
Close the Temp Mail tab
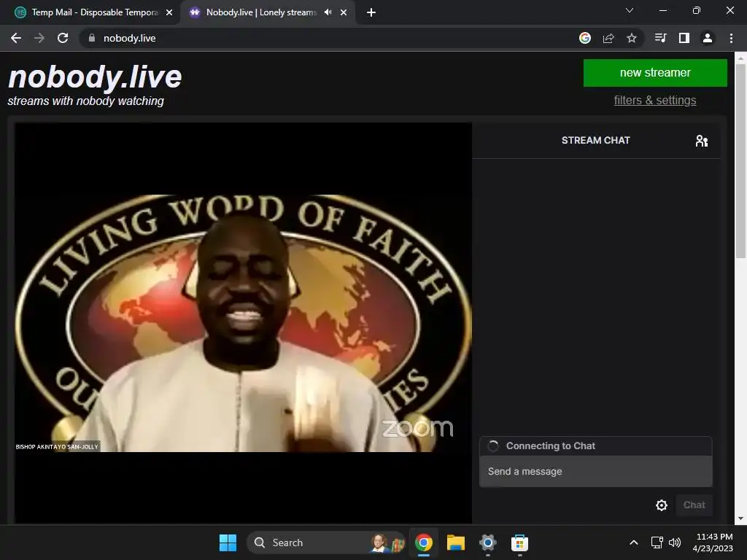(169, 13)
